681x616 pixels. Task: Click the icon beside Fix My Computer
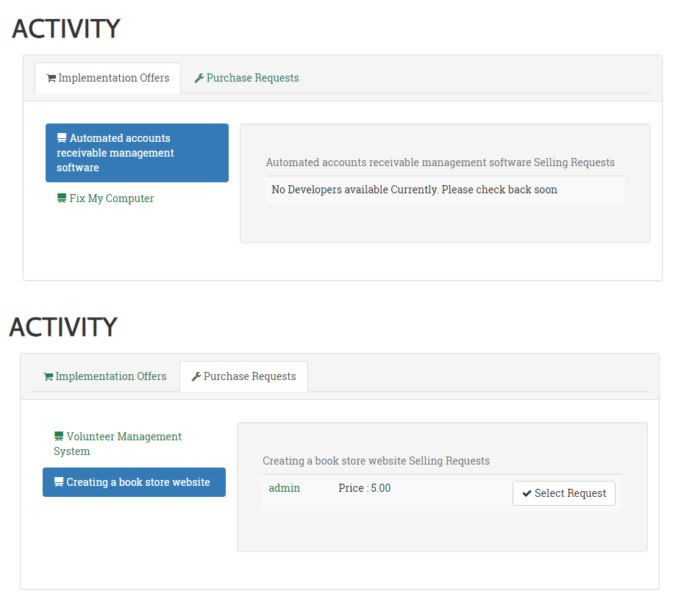(62, 198)
